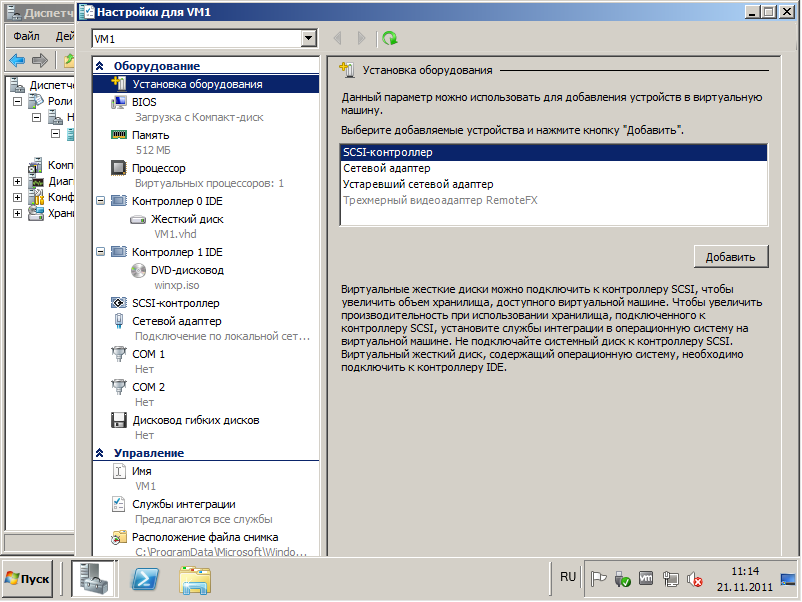Click the refresh icon in settings toolbar
The image size is (802, 602).
(389, 38)
